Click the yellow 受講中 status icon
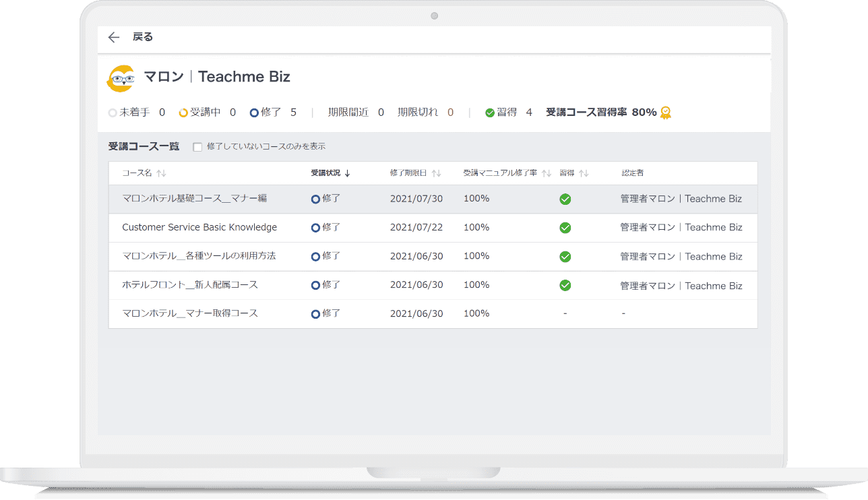 point(183,113)
